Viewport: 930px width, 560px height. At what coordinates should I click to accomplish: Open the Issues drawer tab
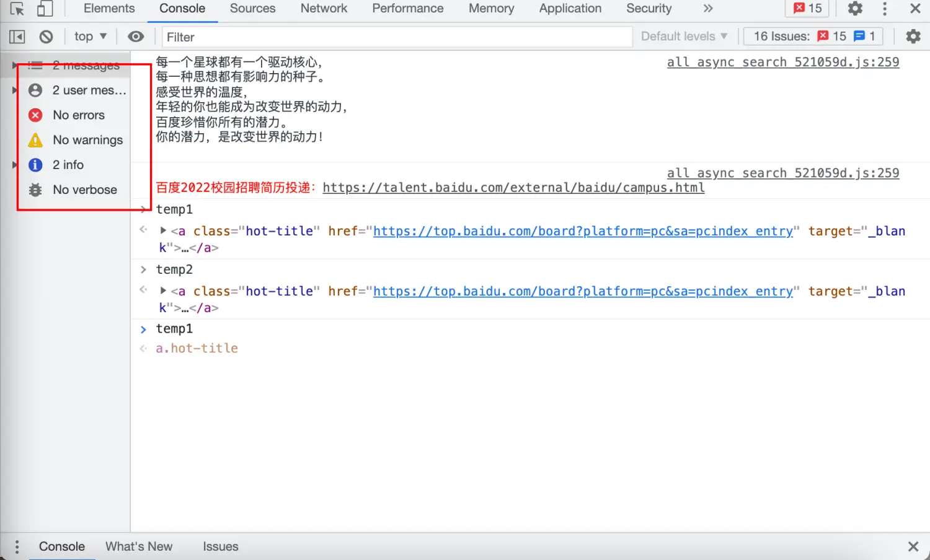pos(221,546)
